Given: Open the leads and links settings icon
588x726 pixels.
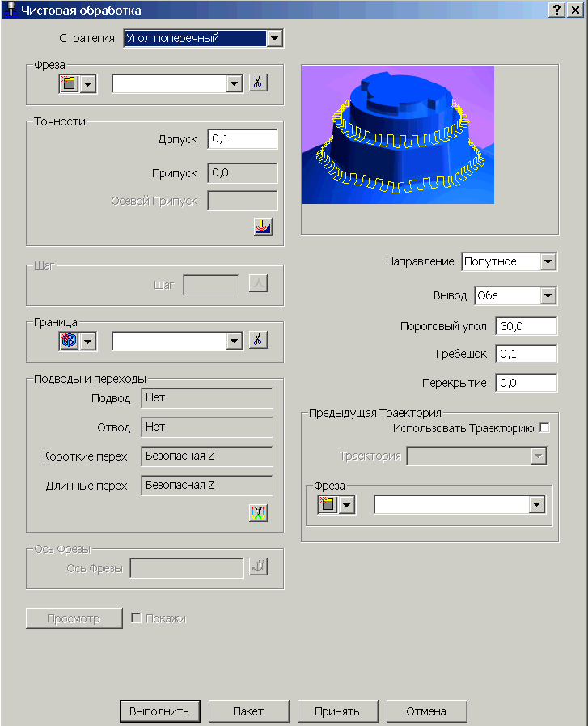Looking at the screenshot, I should 258,512.
